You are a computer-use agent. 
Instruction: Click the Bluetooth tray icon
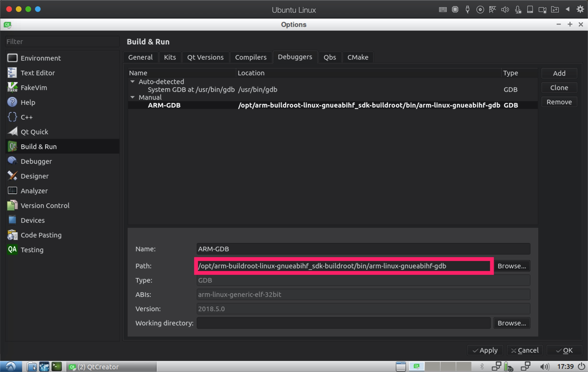[482, 366]
